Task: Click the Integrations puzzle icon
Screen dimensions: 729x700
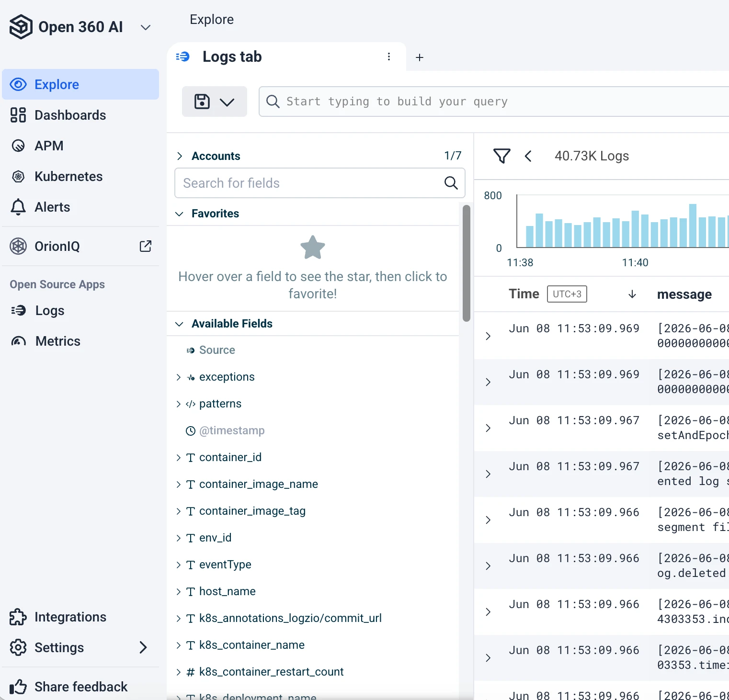Action: [x=18, y=617]
